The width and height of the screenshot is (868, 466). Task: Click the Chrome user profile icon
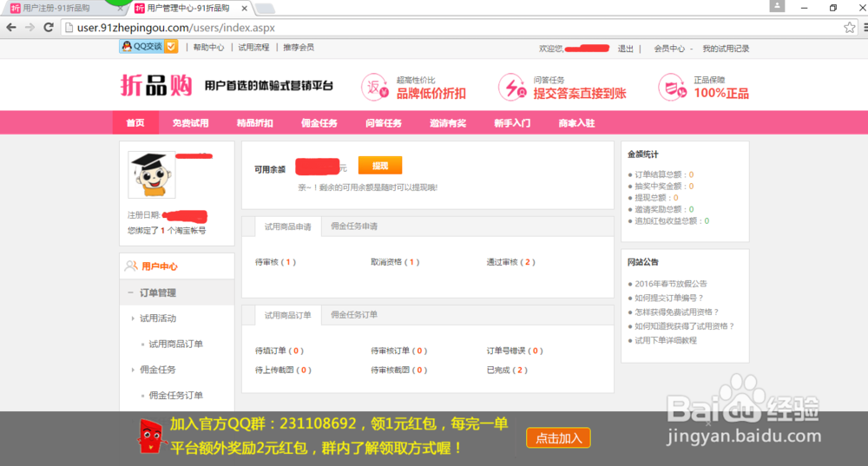[x=777, y=6]
